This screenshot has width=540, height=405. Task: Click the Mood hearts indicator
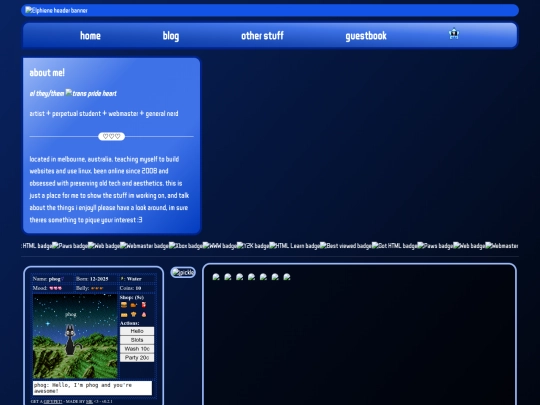47,288
